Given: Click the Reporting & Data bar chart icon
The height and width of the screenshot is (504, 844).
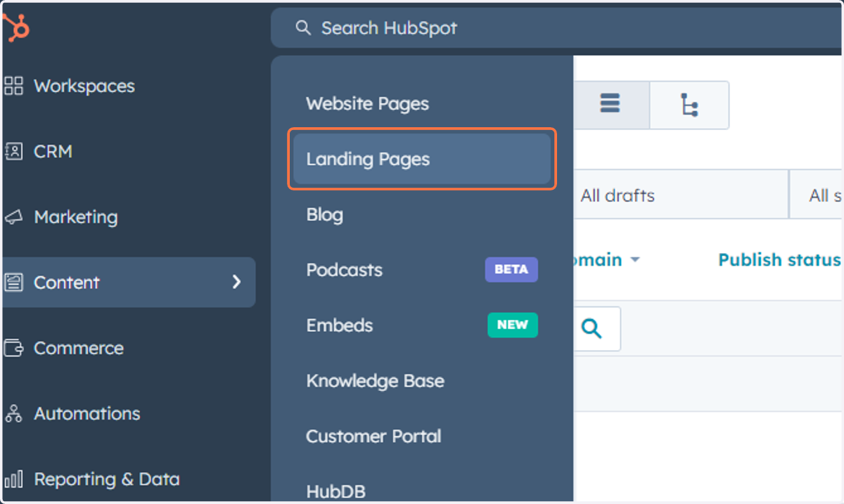Looking at the screenshot, I should pos(13,479).
